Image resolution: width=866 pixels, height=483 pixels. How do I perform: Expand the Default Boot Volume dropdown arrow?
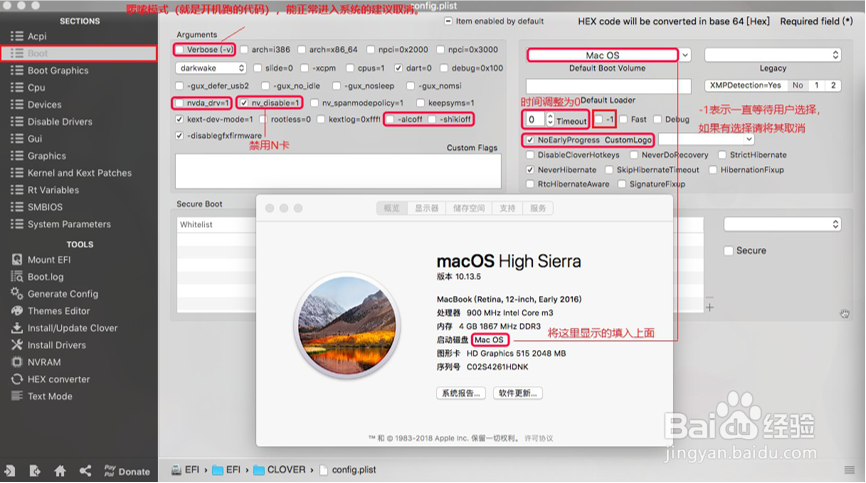point(685,55)
